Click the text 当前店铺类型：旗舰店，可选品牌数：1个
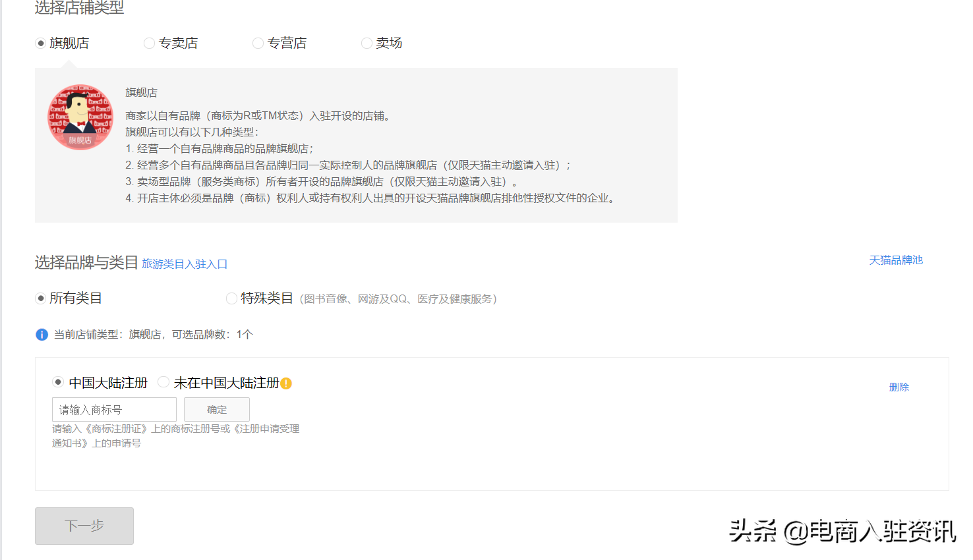The image size is (973, 560). pos(154,335)
